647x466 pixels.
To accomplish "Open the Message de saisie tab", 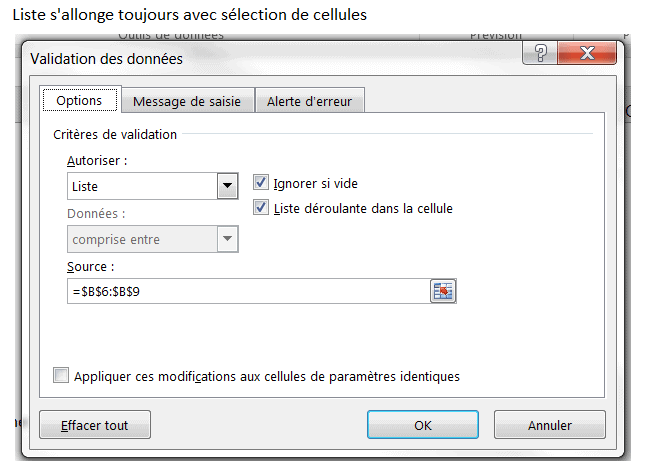I will coord(187,101).
